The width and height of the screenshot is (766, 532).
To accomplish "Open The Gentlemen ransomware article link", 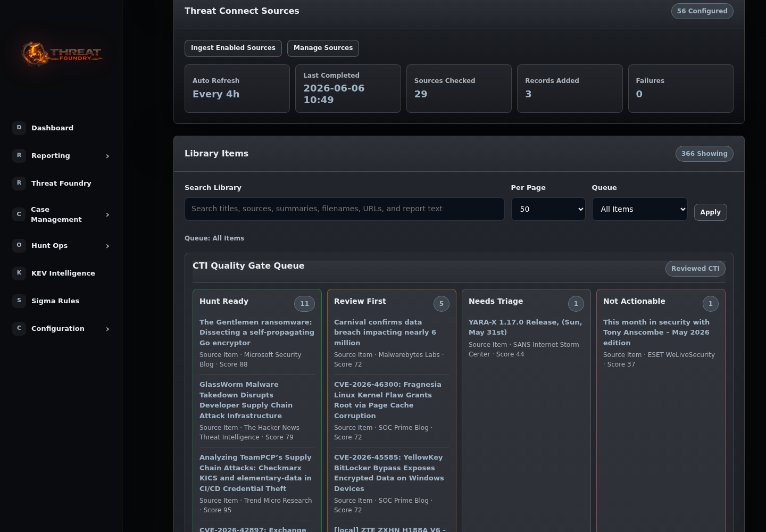I will pyautogui.click(x=257, y=332).
